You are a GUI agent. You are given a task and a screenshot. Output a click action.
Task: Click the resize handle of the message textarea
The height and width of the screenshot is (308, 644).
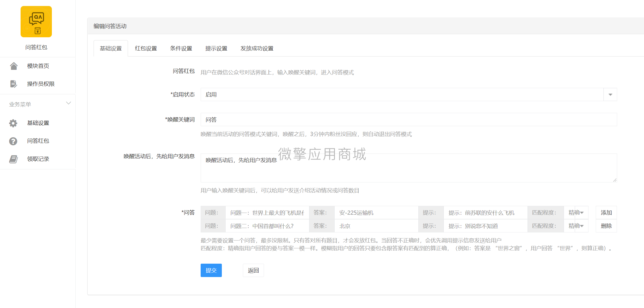(615, 180)
